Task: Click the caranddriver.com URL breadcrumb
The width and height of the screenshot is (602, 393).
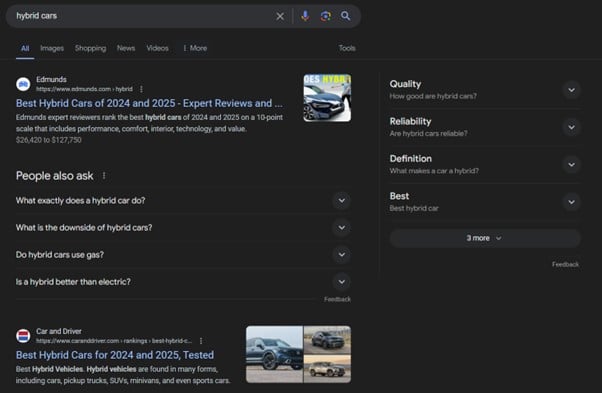Action: [114, 341]
